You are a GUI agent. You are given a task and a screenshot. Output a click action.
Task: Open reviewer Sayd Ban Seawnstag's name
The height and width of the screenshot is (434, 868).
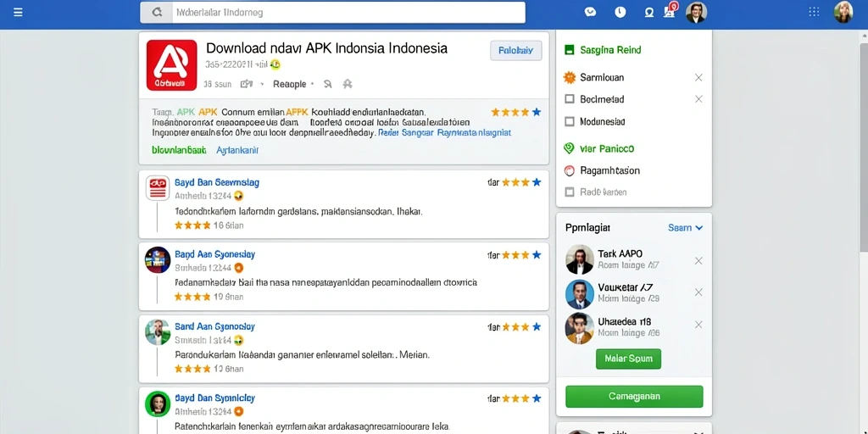coord(216,182)
